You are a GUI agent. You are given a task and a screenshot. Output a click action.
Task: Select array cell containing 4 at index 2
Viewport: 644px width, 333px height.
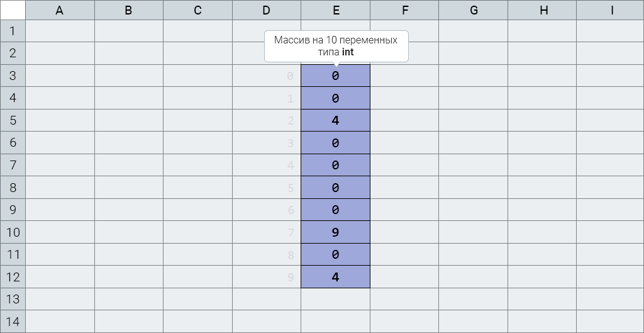pos(335,120)
